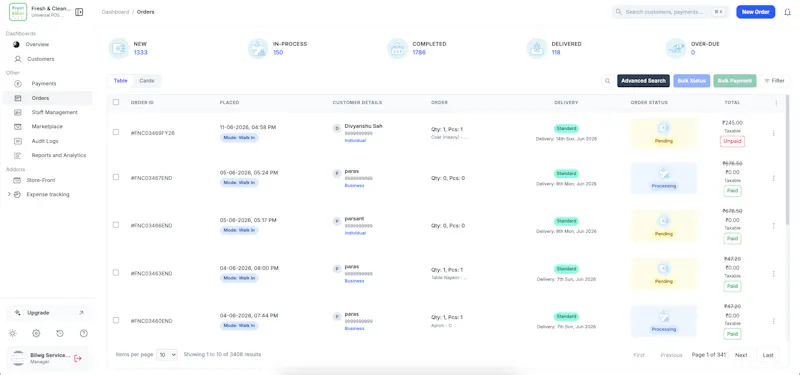This screenshot has width=800, height=375.
Task: Click the Unpaid badge on ₹245.00 order
Action: click(732, 141)
